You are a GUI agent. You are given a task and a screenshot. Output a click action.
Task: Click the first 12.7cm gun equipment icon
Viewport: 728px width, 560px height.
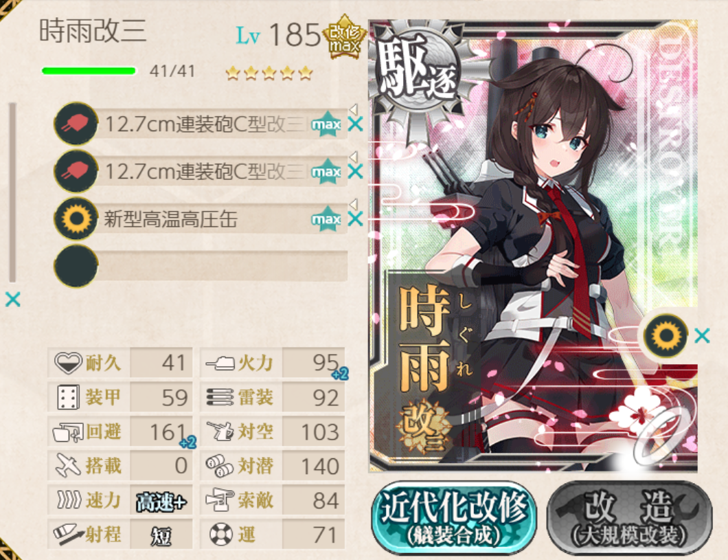click(x=76, y=124)
